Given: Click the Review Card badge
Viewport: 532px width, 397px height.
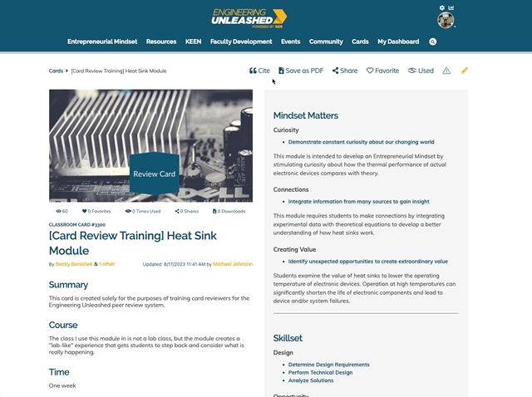Looking at the screenshot, I should pyautogui.click(x=155, y=174).
